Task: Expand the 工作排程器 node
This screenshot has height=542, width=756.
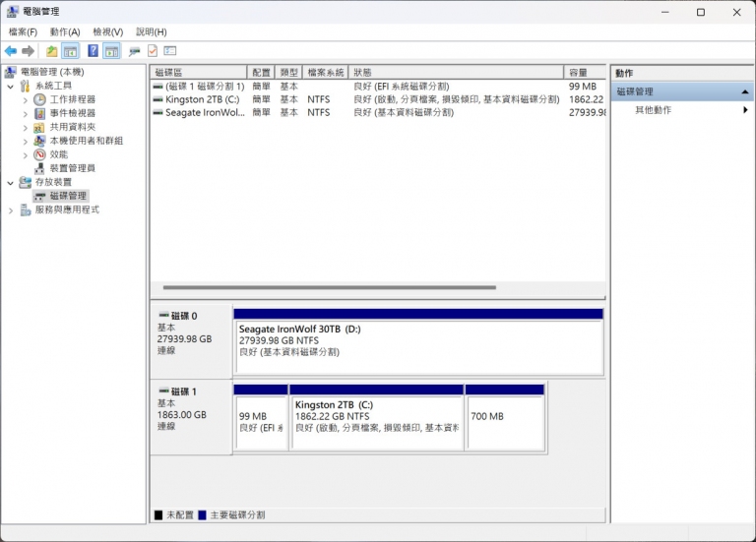Action: (25, 100)
